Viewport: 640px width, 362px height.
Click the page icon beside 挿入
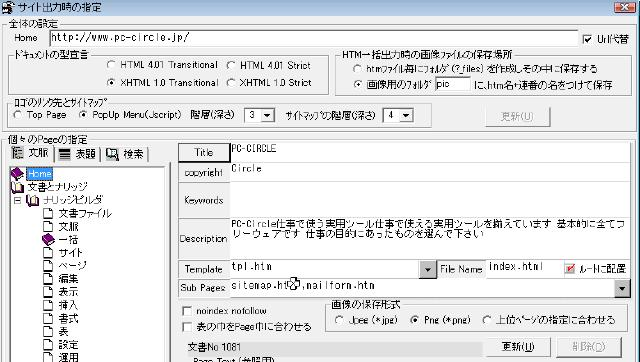48,305
